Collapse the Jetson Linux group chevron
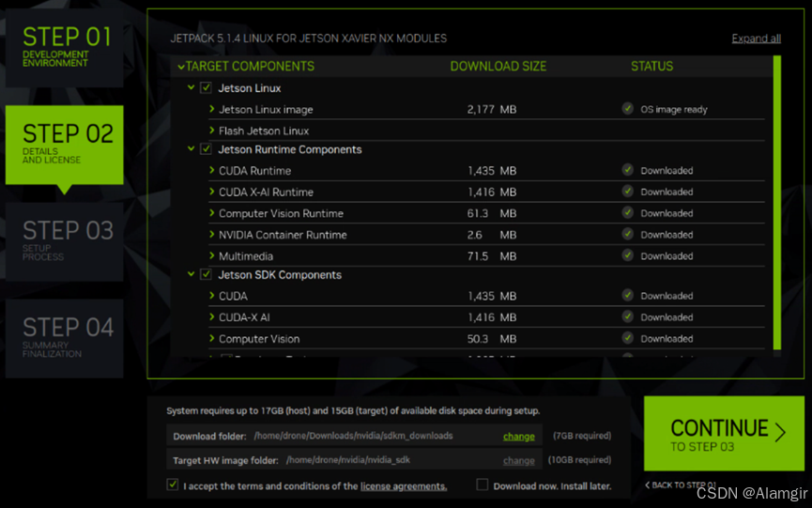This screenshot has height=508, width=812. 191,87
